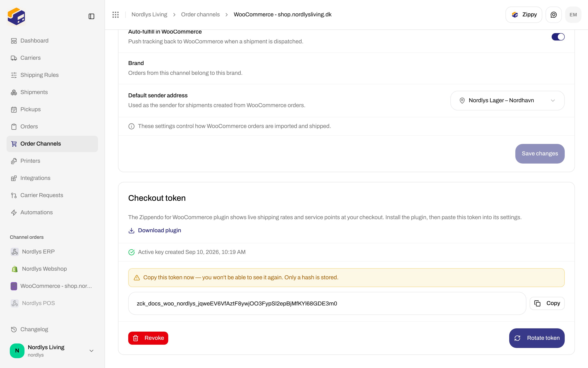The width and height of the screenshot is (588, 368).
Task: Click the Order Channels cart icon
Action: [x=14, y=144]
